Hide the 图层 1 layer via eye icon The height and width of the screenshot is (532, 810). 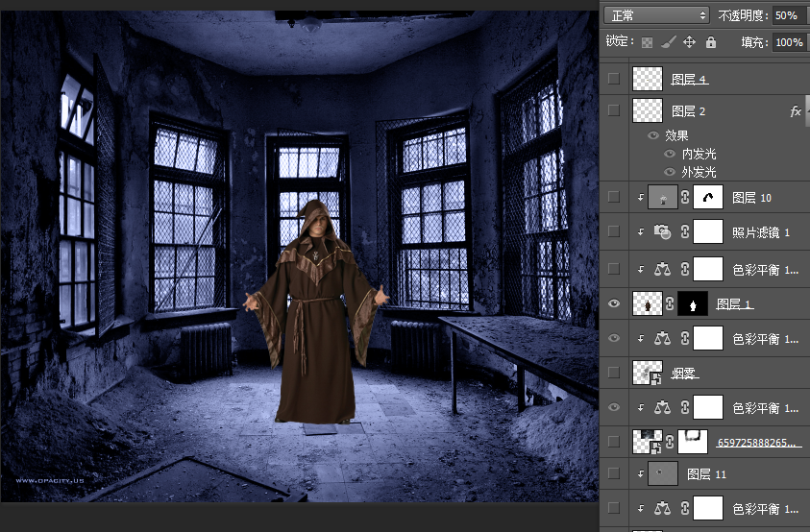tap(614, 304)
